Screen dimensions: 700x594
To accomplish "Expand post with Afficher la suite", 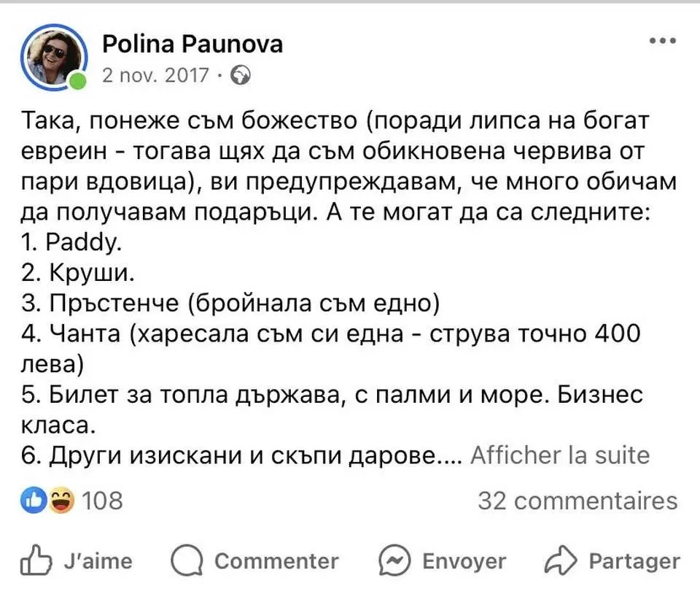I will pyautogui.click(x=559, y=455).
